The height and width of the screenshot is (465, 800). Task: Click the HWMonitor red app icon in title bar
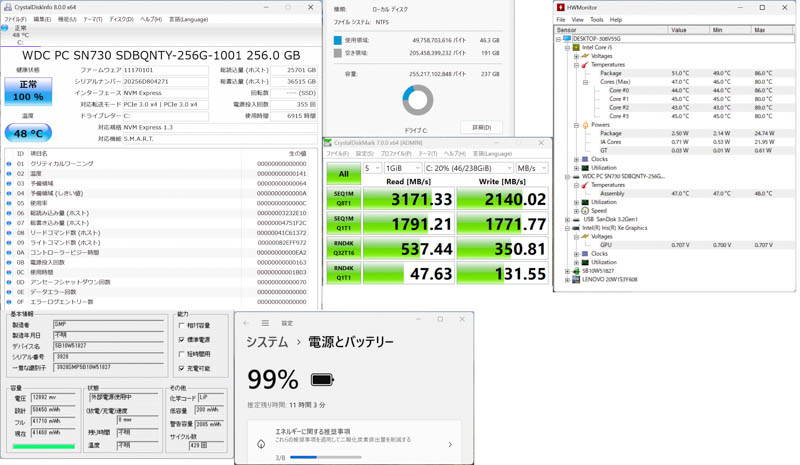pos(561,8)
